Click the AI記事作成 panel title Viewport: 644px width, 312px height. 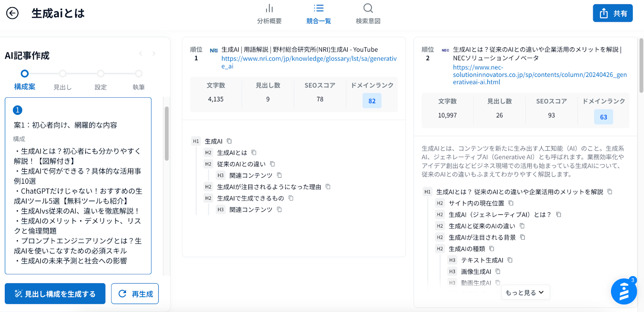pyautogui.click(x=27, y=55)
